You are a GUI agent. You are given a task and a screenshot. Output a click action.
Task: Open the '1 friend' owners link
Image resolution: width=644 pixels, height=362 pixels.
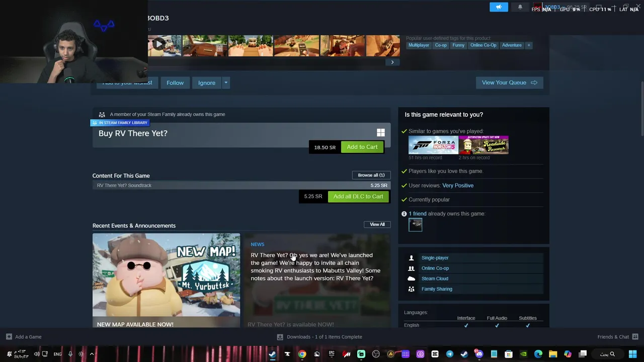(418, 214)
